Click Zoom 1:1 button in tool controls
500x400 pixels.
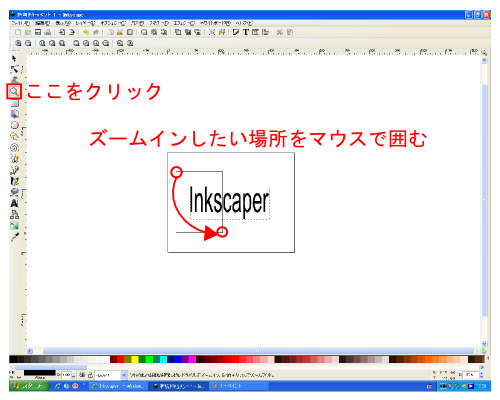click(x=42, y=43)
